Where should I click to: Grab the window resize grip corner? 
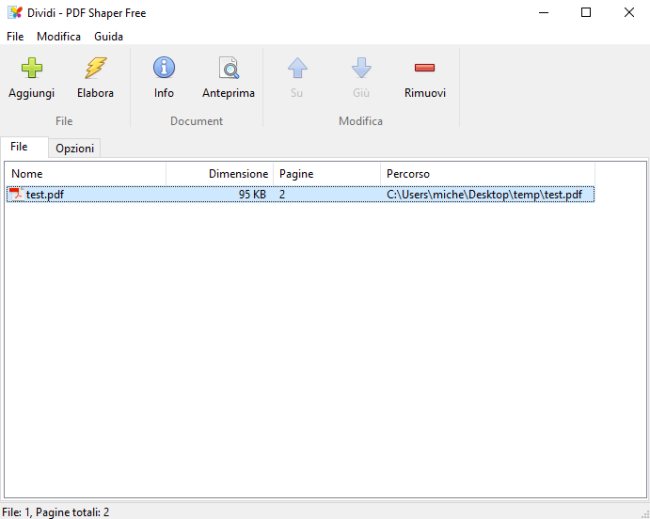(x=645, y=514)
